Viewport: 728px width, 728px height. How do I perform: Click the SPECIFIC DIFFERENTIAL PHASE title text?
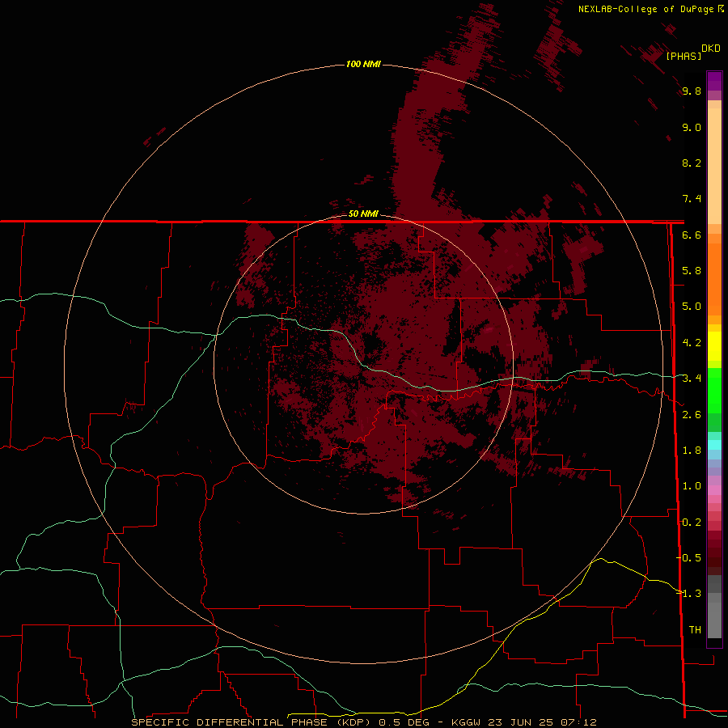[x=230, y=722]
